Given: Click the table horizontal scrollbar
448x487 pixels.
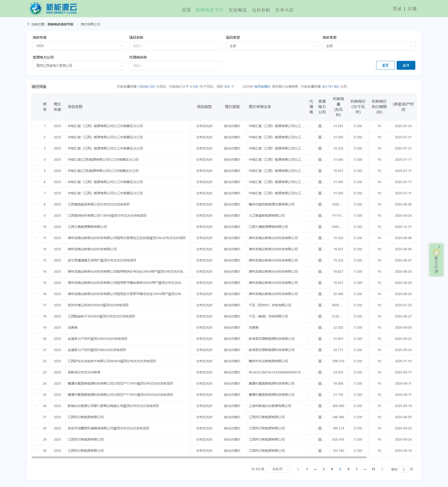Looking at the screenshot, I should coord(199,457).
